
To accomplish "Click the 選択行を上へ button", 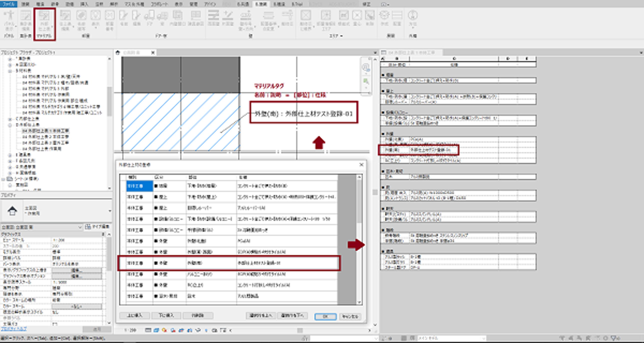I will 261,316.
